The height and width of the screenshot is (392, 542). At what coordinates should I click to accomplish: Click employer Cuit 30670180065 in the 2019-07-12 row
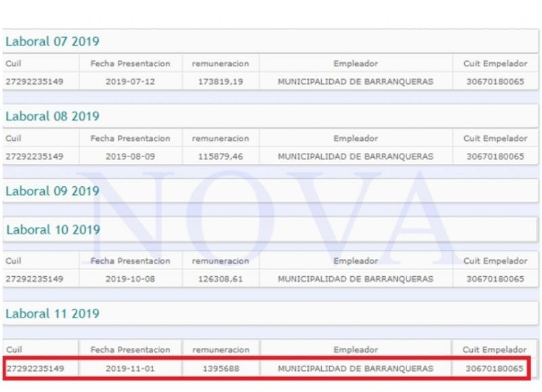[x=495, y=82]
